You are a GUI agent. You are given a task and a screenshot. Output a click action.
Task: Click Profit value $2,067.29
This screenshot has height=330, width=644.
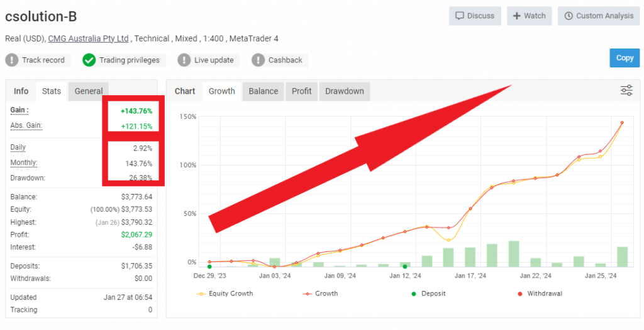pyautogui.click(x=136, y=234)
